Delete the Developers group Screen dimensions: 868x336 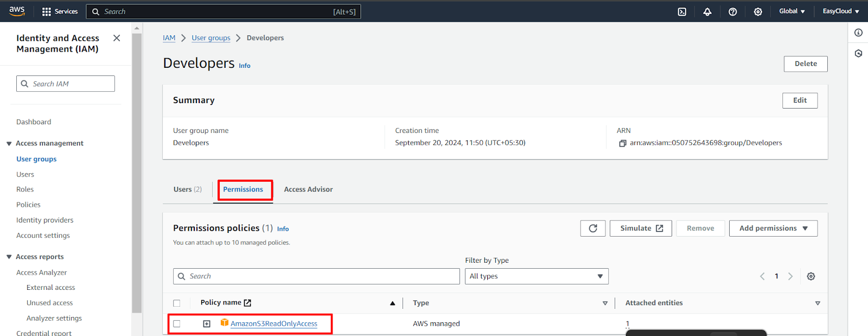[x=806, y=64]
